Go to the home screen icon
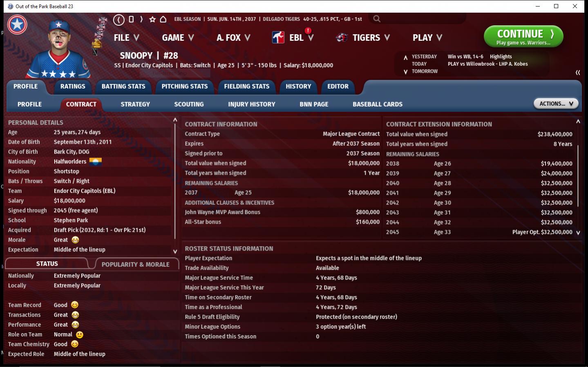Viewport: 588px width, 367px height. tap(163, 19)
